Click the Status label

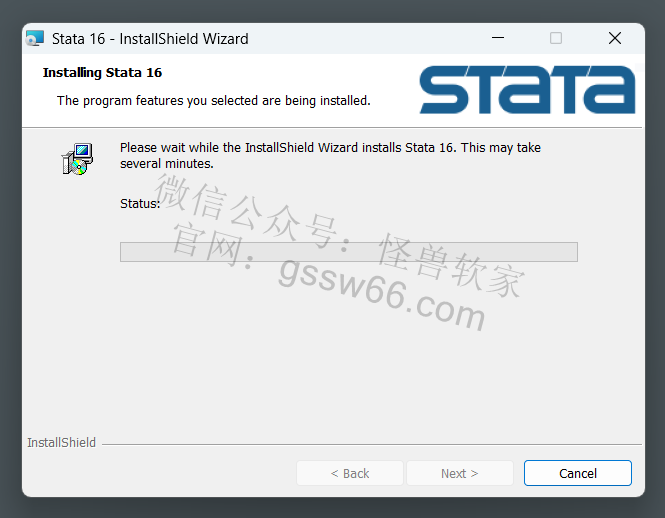pyautogui.click(x=140, y=204)
